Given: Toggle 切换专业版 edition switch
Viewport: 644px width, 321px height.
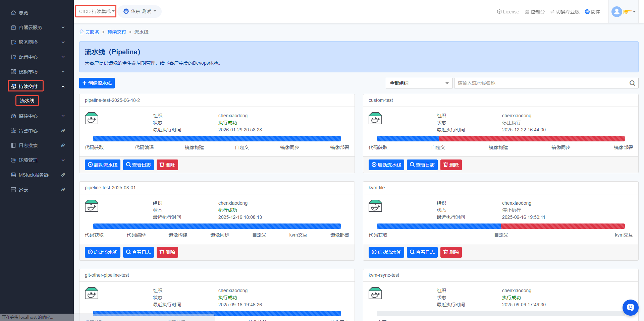Looking at the screenshot, I should (565, 12).
